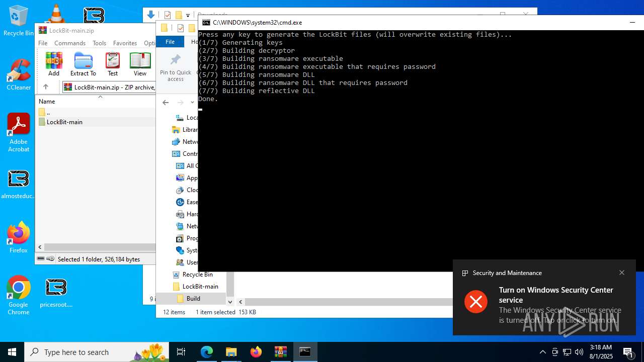Click the taskbar search box

pyautogui.click(x=97, y=352)
